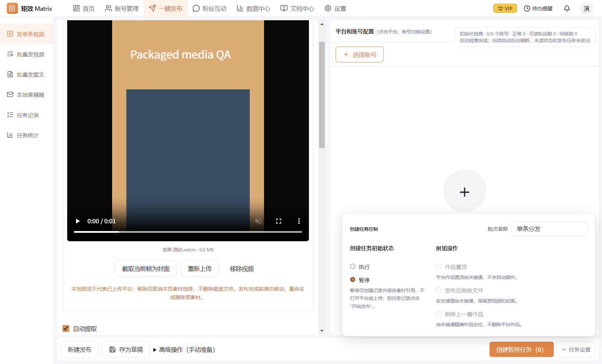Image resolution: width=602 pixels, height=364 pixels.
Task: Play the video preview
Action: 78,221
